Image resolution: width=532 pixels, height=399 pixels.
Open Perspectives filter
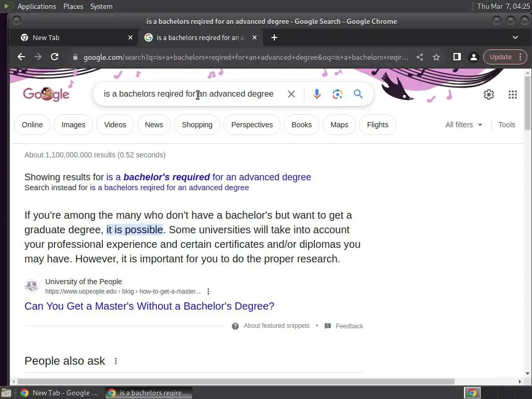point(252,125)
